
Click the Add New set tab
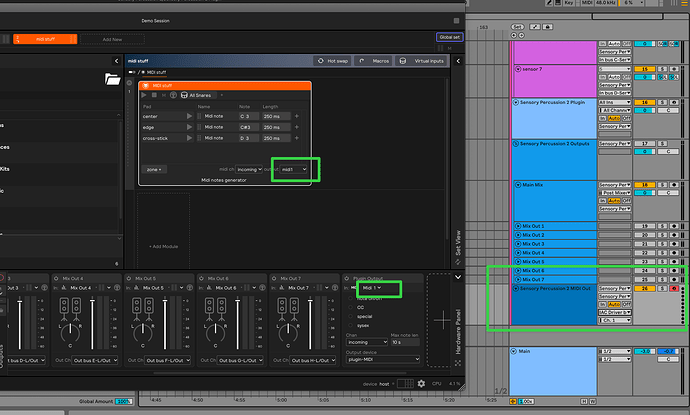112,40
